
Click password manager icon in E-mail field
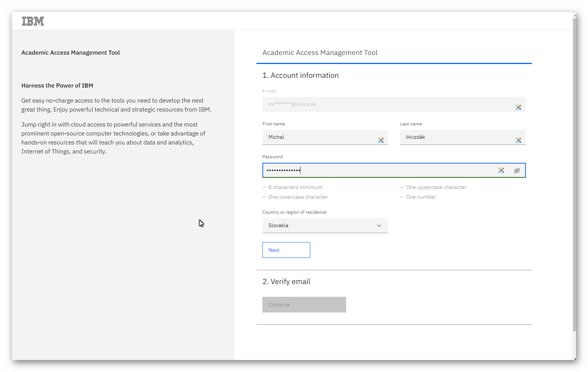518,107
